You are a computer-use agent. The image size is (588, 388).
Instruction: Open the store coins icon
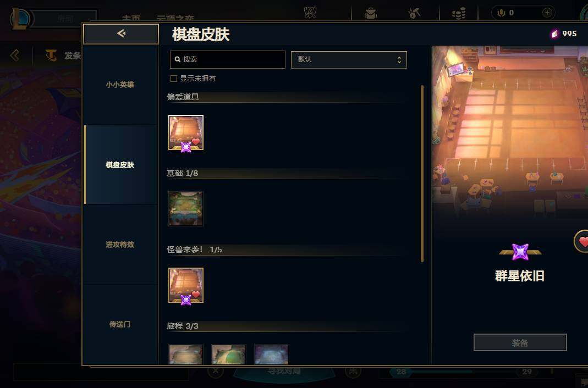click(459, 13)
